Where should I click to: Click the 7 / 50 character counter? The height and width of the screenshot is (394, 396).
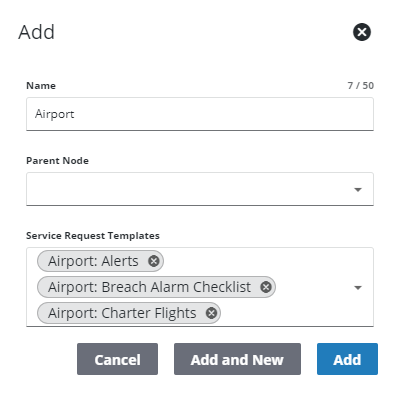coord(360,86)
